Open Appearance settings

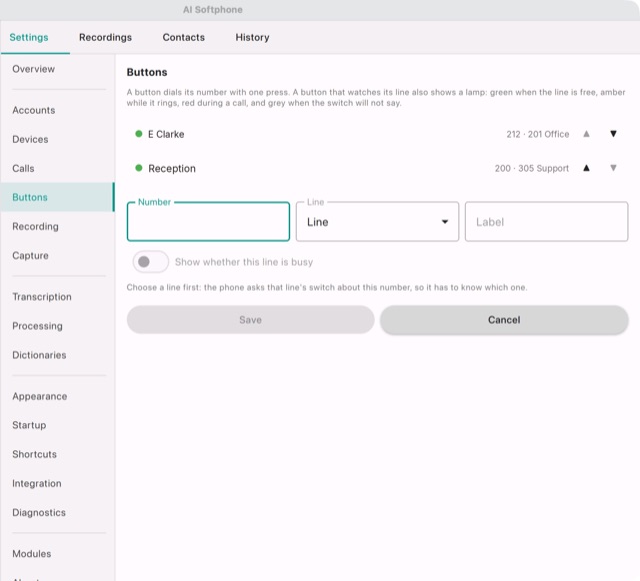pos(58,396)
